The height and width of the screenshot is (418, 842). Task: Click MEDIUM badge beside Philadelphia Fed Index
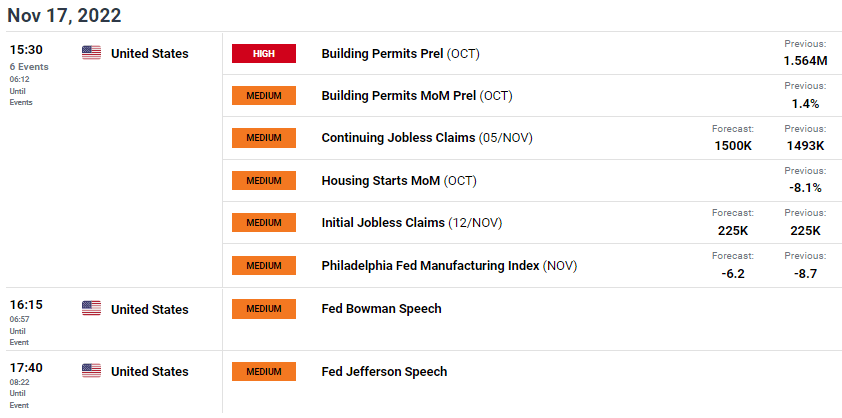click(264, 265)
